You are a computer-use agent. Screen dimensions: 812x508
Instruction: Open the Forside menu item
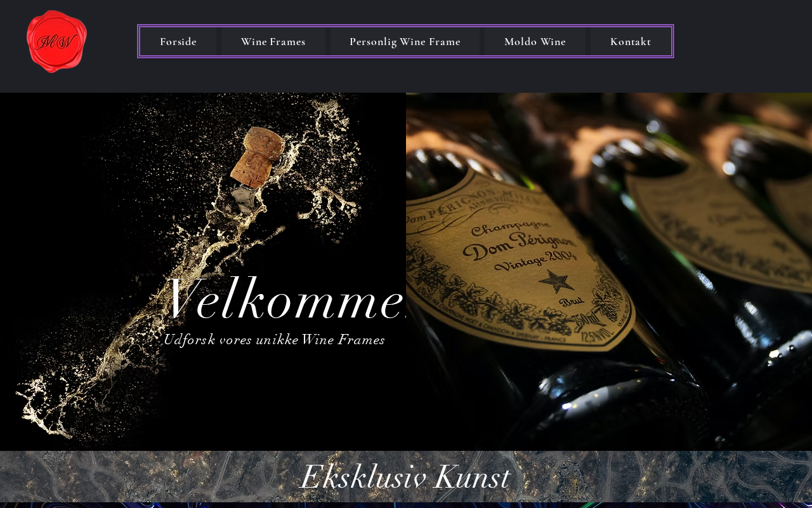tap(178, 41)
